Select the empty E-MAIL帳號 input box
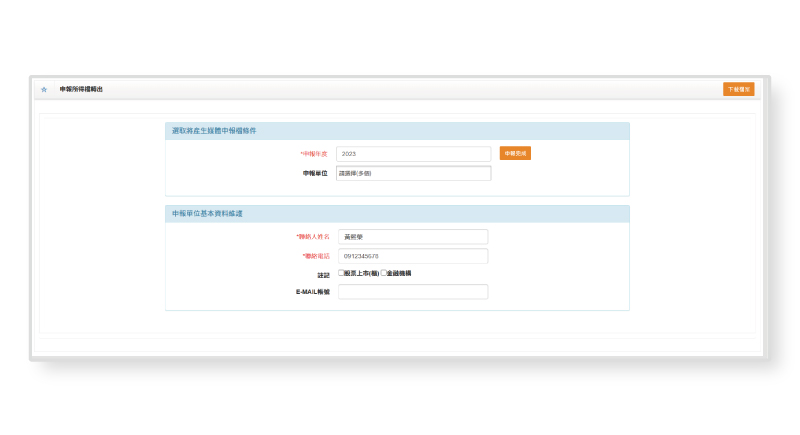Image resolution: width=800 pixels, height=435 pixels. 413,292
